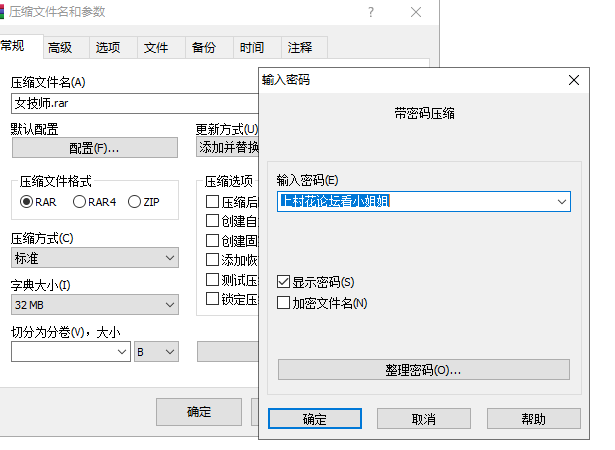Expand the password history dropdown arrow
Image resolution: width=615 pixels, height=450 pixels.
pyautogui.click(x=560, y=202)
